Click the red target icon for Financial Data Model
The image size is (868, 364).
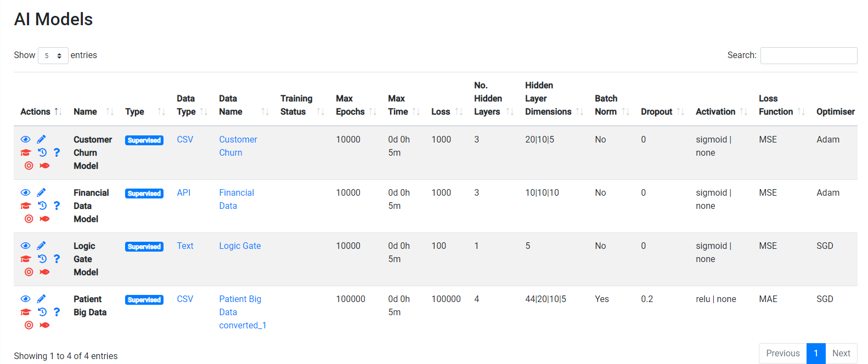(x=29, y=219)
